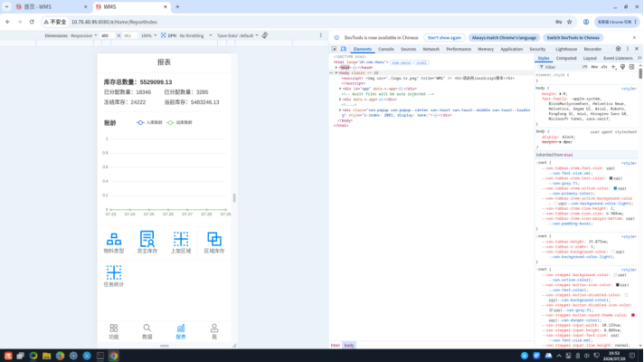Toggle the .cls element classes button
The height and width of the screenshot is (362, 644).
click(604, 67)
